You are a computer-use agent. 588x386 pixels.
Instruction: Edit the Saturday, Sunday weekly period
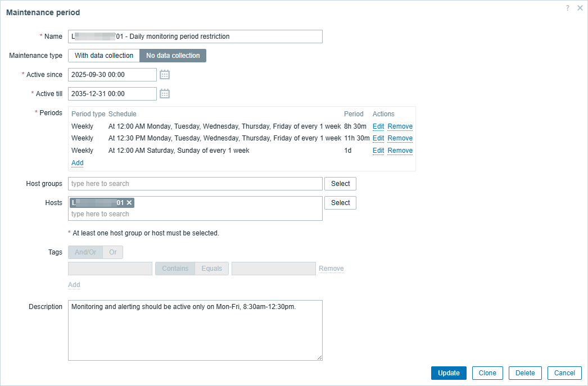(x=378, y=151)
